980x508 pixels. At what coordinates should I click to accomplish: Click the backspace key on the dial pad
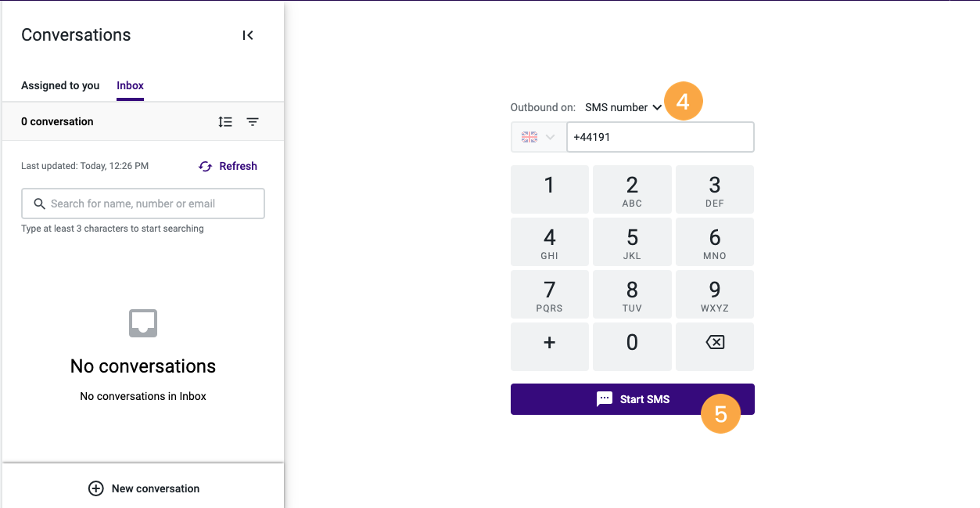click(714, 346)
